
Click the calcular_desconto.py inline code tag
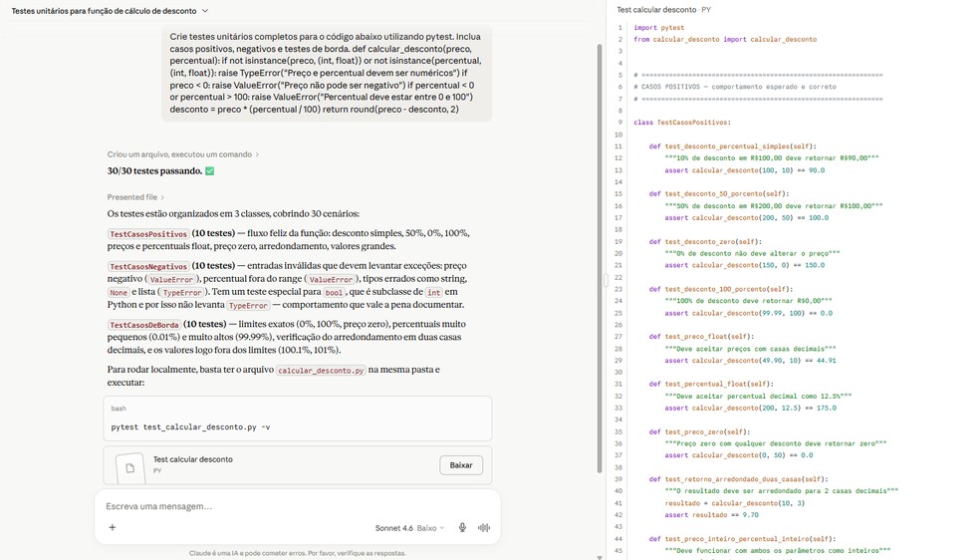[x=321, y=370]
